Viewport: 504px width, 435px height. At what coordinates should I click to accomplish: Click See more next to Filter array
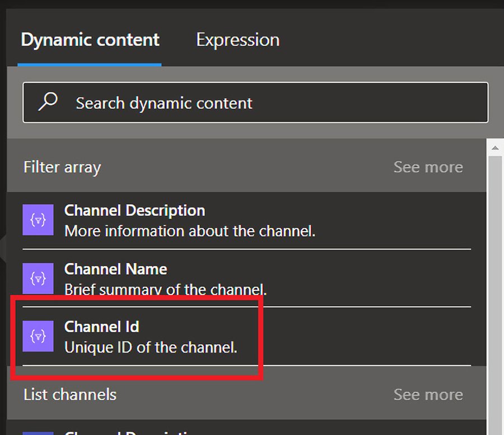pos(428,166)
